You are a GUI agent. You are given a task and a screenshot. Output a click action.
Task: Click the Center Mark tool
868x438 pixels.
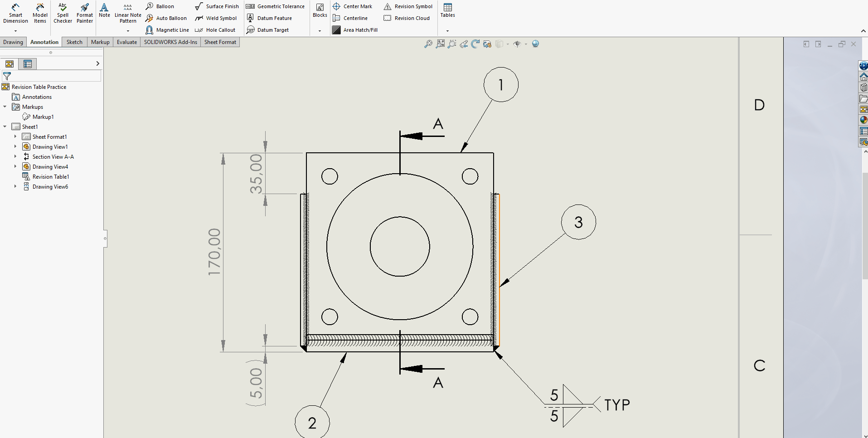point(352,6)
